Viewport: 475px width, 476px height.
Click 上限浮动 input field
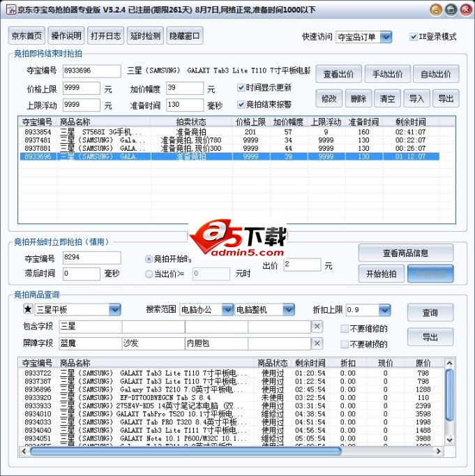click(x=82, y=105)
